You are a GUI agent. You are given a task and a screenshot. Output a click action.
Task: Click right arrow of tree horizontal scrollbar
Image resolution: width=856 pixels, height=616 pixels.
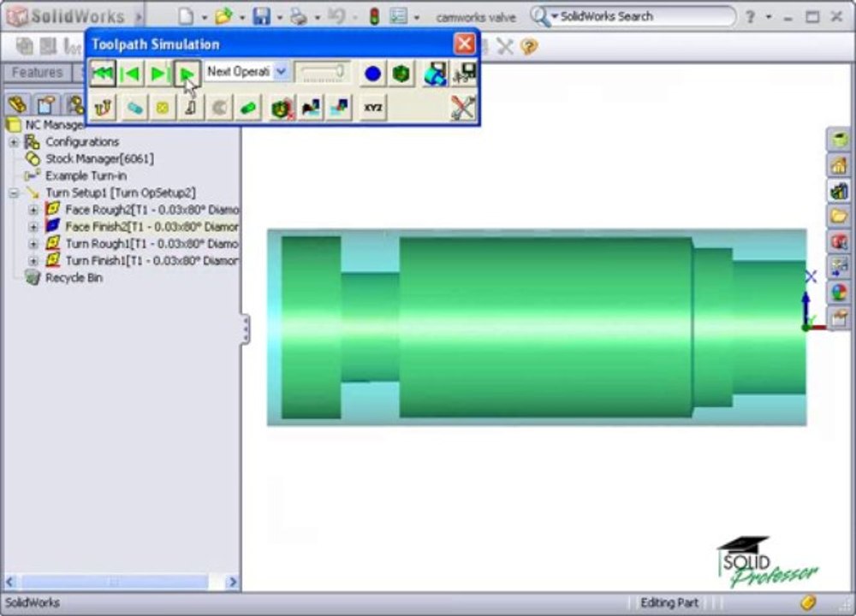coord(233,582)
